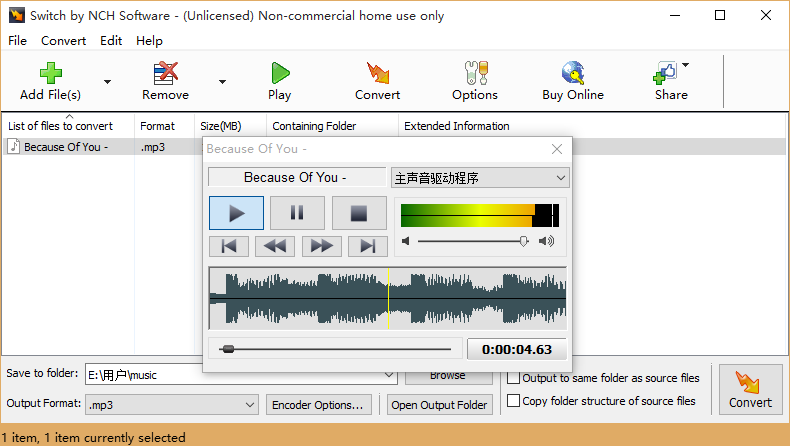The width and height of the screenshot is (790, 446).
Task: Click the playback position slider thumb
Action: [228, 349]
